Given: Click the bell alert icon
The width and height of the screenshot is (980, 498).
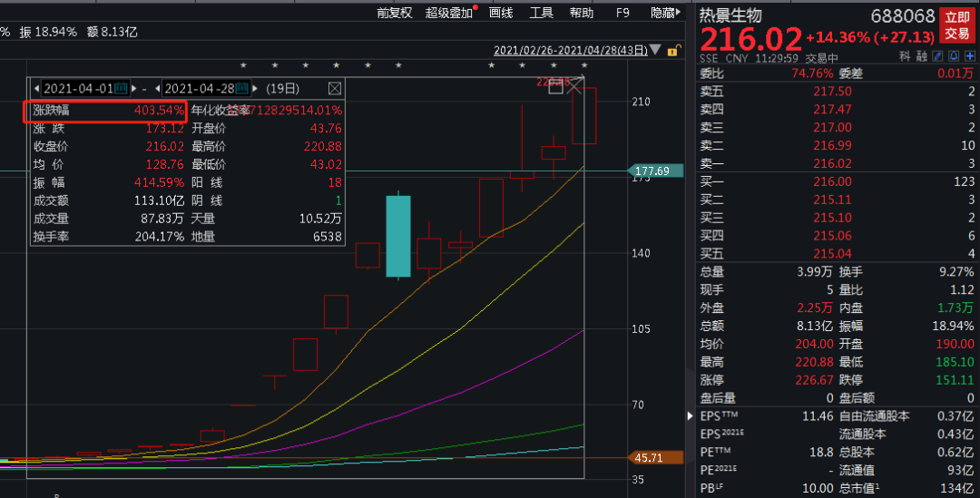Looking at the screenshot, I should coord(954,56).
